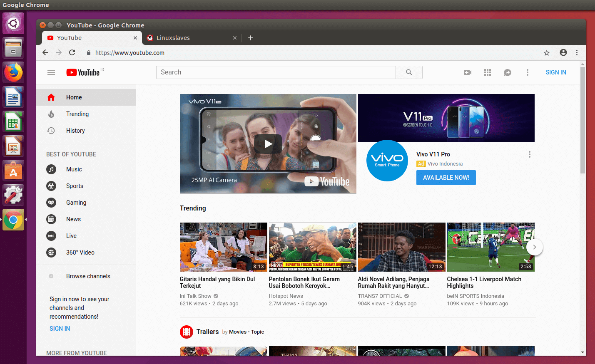Open Trending in the sidebar

point(86,114)
